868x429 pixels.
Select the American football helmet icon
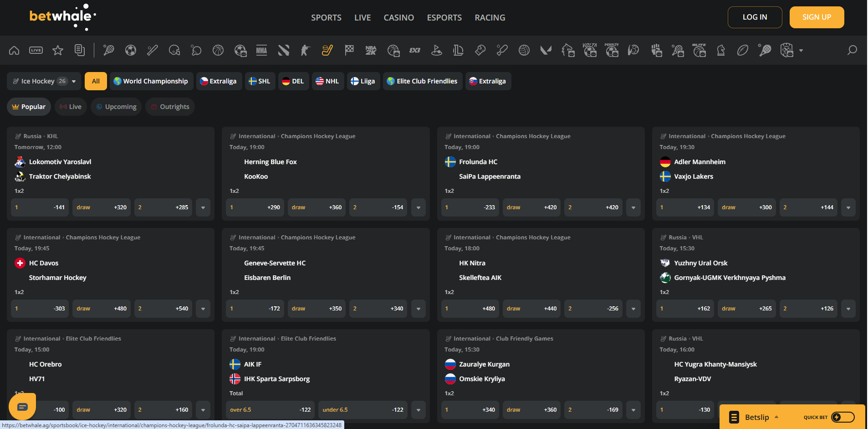click(x=174, y=50)
